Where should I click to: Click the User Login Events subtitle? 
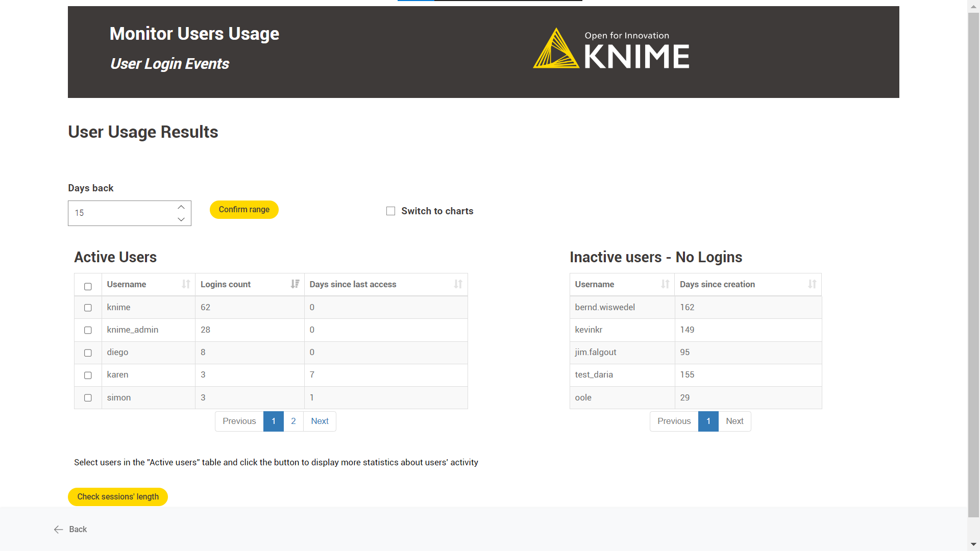169,64
